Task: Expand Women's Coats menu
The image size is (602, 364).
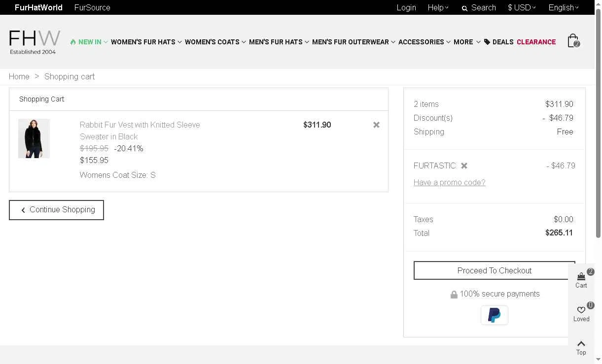Action: tap(215, 42)
